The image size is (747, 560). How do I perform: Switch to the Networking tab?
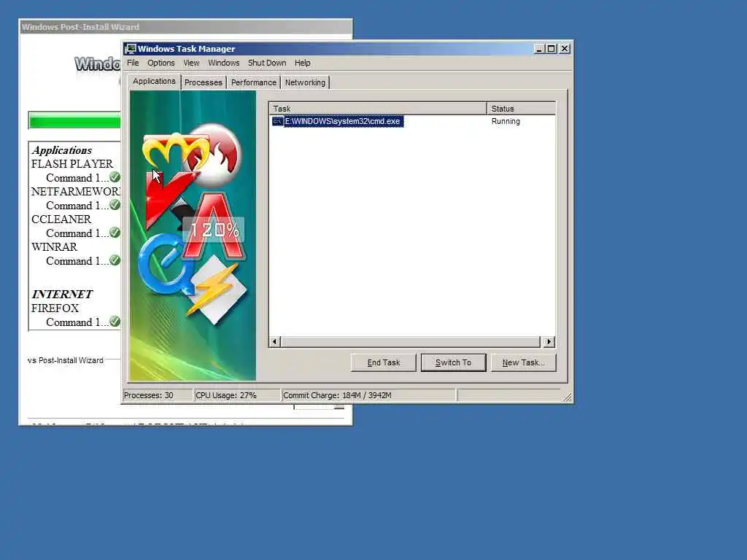[x=305, y=82]
